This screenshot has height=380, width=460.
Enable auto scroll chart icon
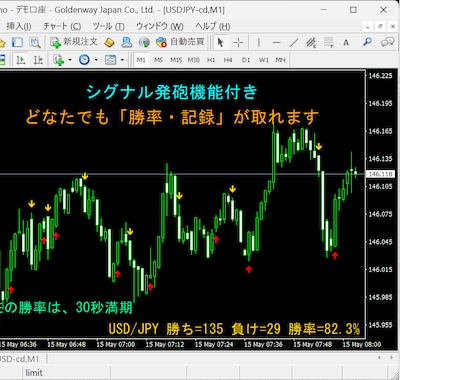[21, 60]
